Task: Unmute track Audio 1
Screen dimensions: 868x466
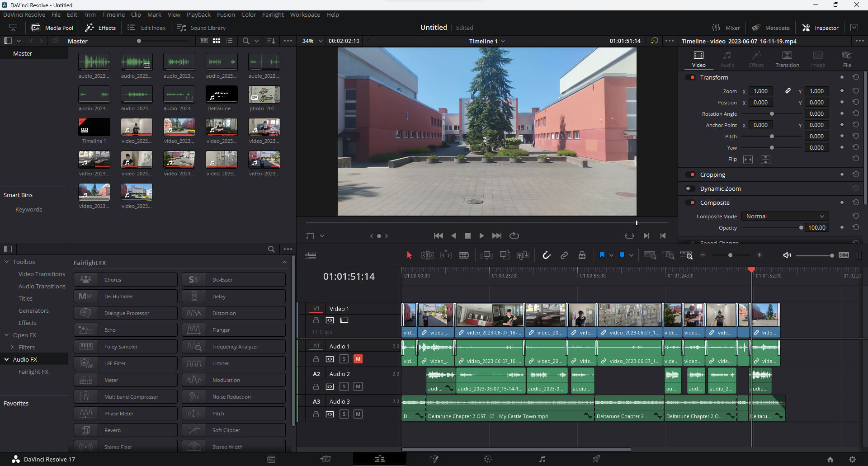Action: pos(358,359)
